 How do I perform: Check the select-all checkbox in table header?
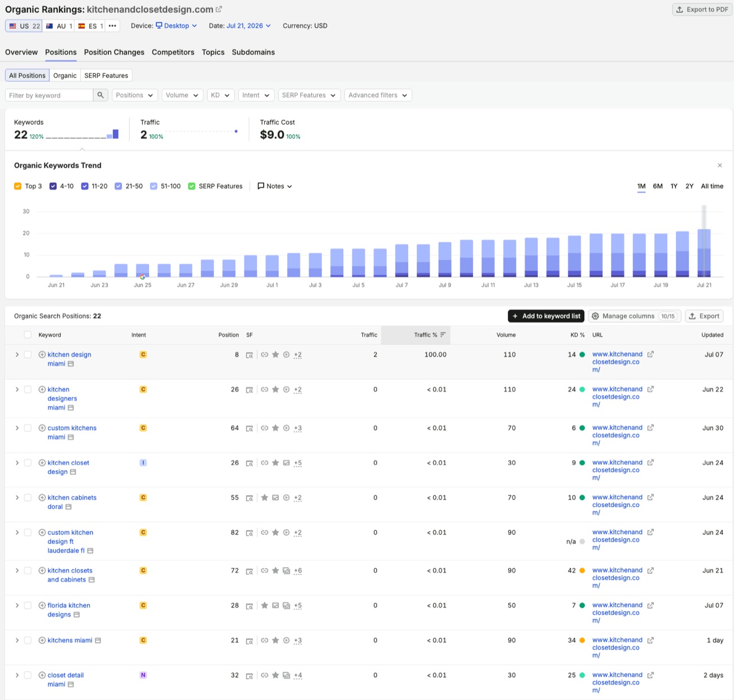tap(28, 335)
